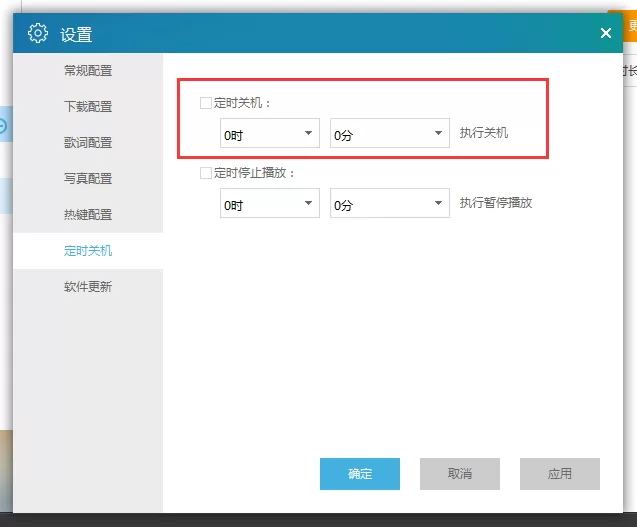Click the 执行关机 label text
Image resolution: width=637 pixels, height=527 pixels.
point(484,133)
